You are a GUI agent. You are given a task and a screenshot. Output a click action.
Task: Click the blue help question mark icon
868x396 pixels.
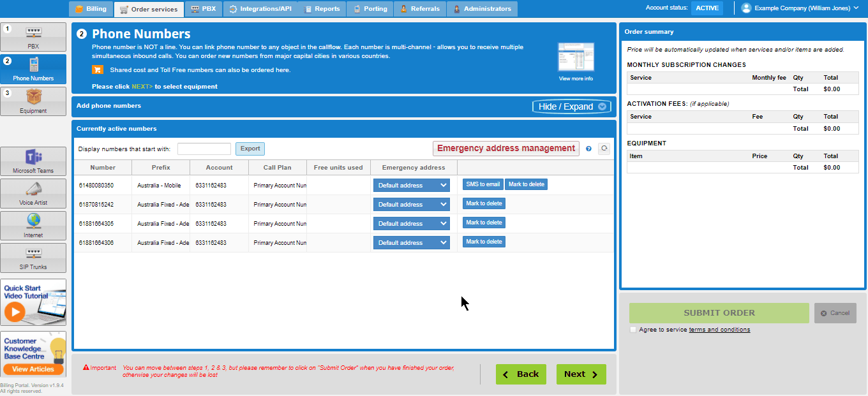point(588,149)
